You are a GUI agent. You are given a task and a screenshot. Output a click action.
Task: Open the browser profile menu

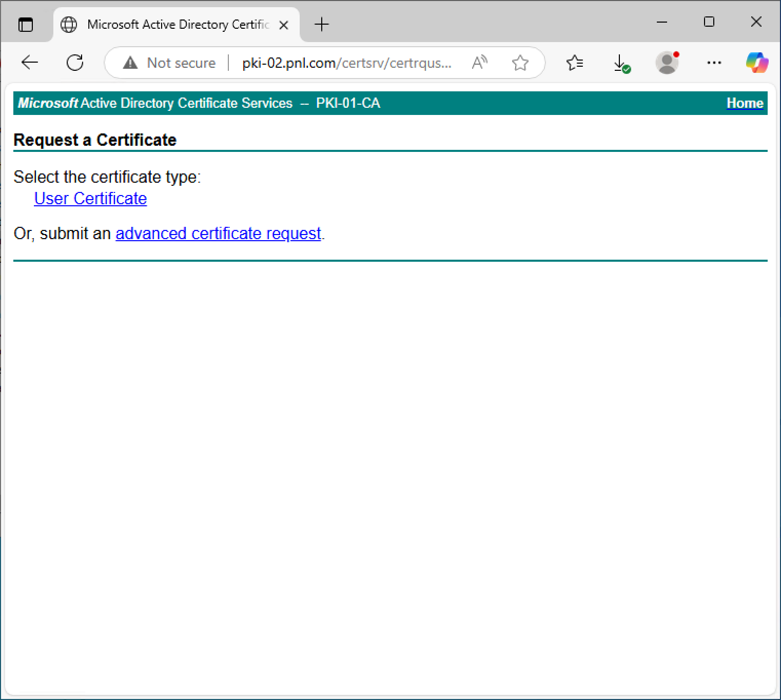[667, 63]
